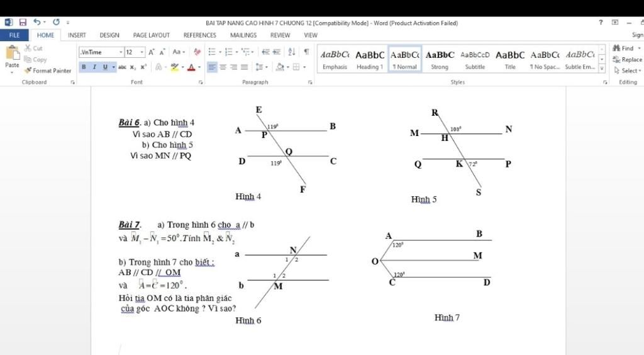Switch to the VIEW tab

(311, 35)
